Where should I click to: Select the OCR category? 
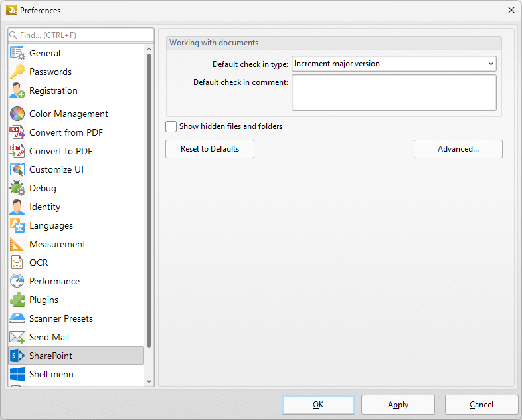[76, 262]
